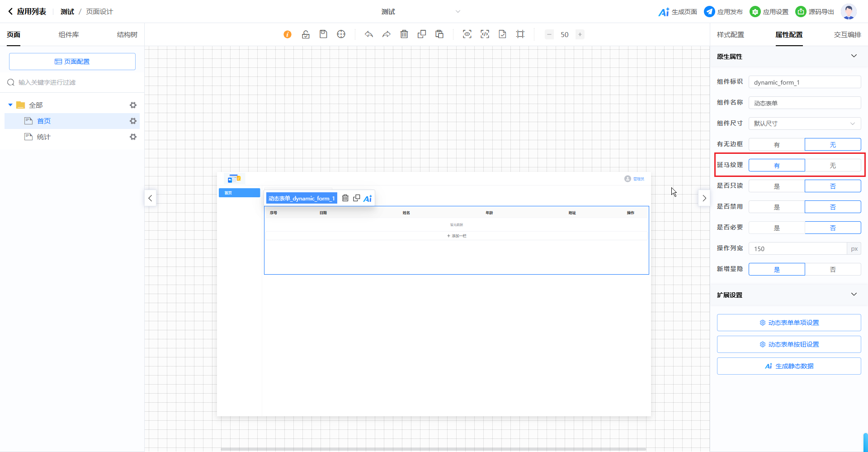868x452 pixels.
Task: Open the 组件尺寸 dropdown
Action: click(x=805, y=124)
